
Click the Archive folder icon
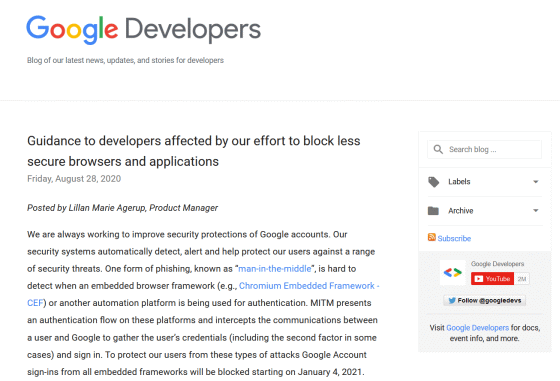(x=433, y=211)
